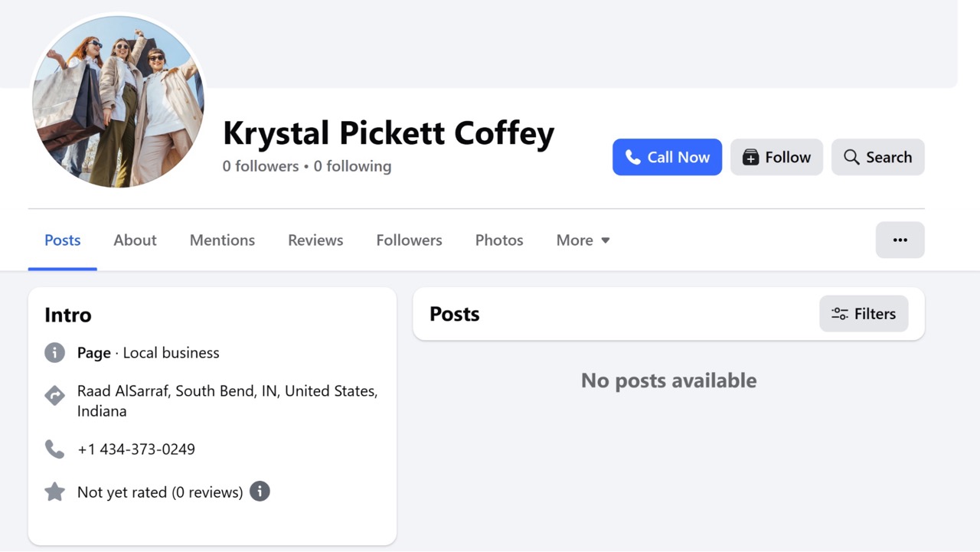Click the Follow button's plus-box icon
This screenshot has height=552, width=980.
(750, 157)
